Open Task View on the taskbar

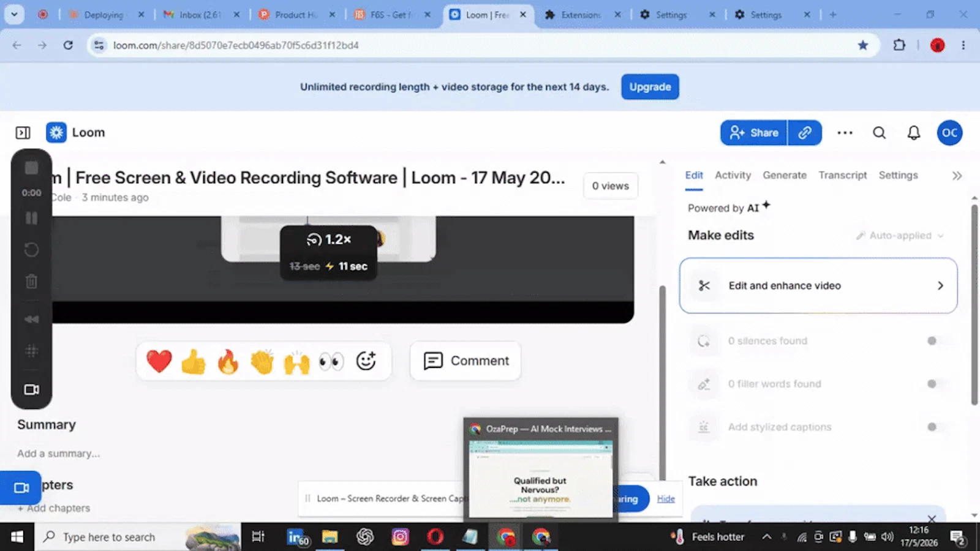[x=258, y=537]
